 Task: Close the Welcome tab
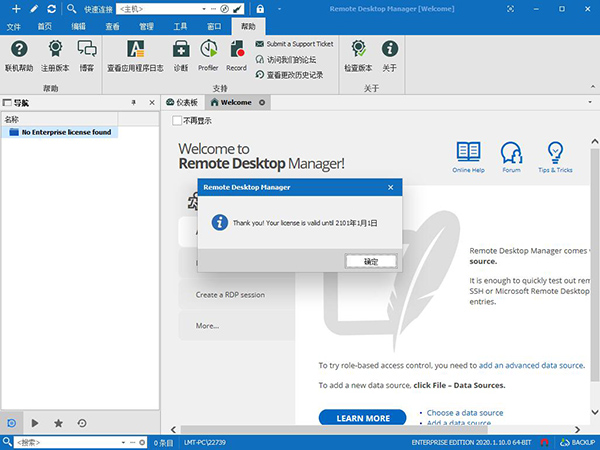pos(262,103)
